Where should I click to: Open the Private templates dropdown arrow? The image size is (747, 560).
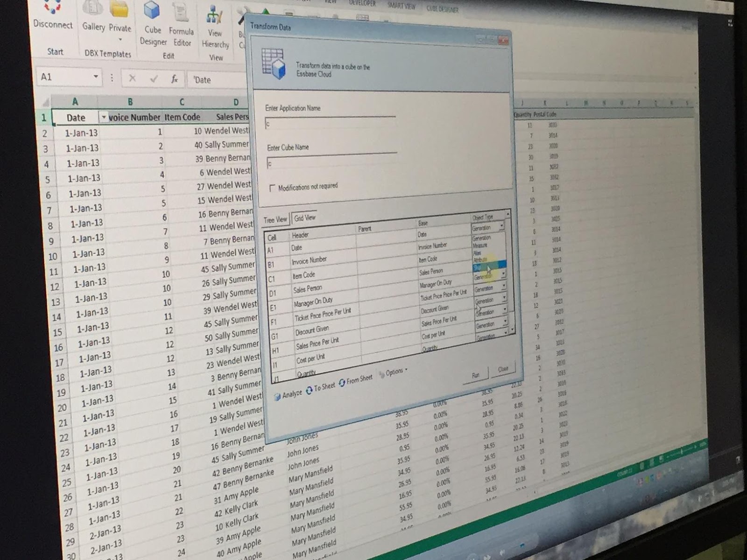tap(120, 40)
